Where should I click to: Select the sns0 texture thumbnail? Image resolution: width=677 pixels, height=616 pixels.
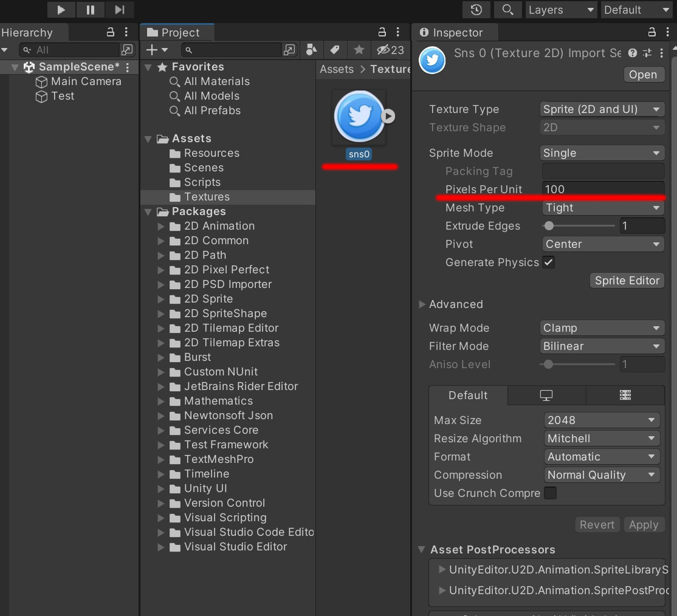pyautogui.click(x=359, y=117)
